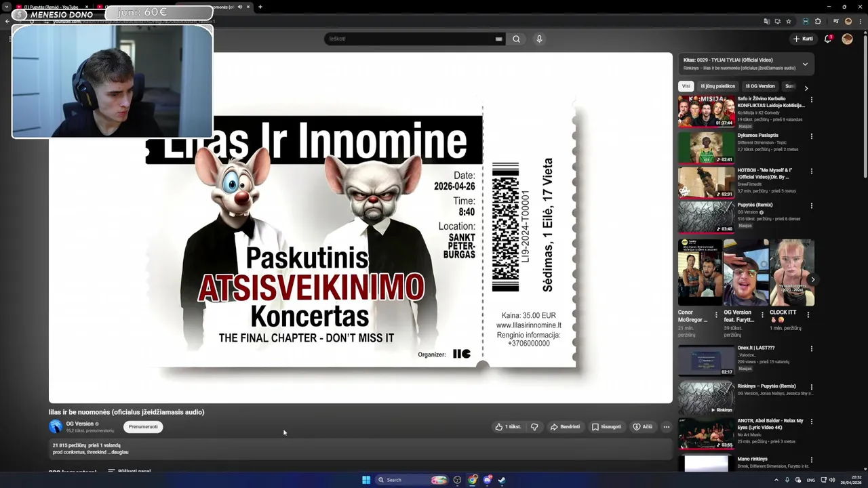Show hidden tray icons chevron
Screen dimensions: 868x488
coord(776,480)
